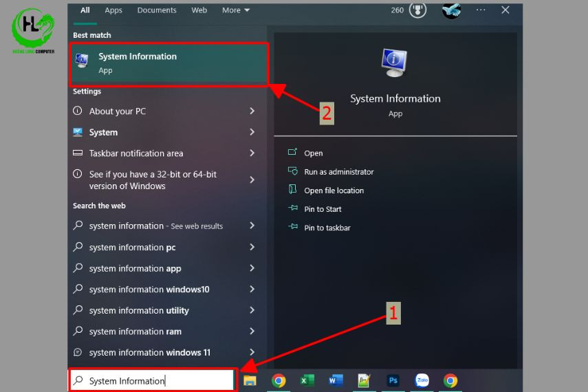Click the Pin to Start pin icon
The width and height of the screenshot is (588, 392).
click(292, 208)
